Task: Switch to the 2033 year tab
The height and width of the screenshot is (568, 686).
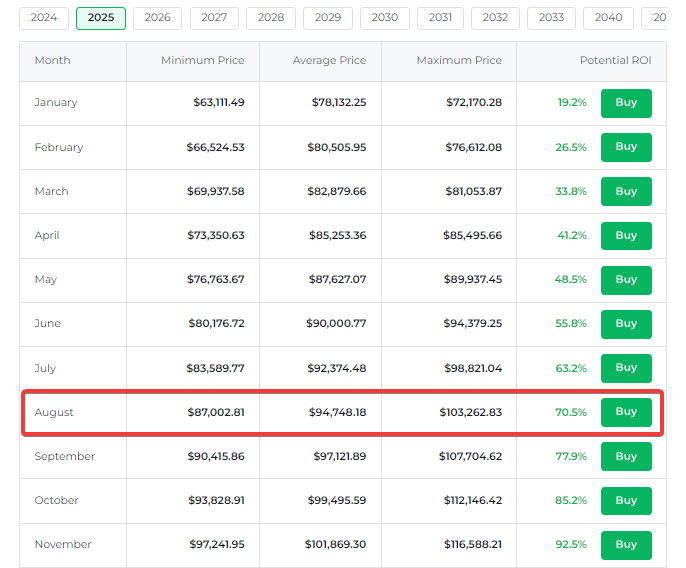Action: coord(551,18)
